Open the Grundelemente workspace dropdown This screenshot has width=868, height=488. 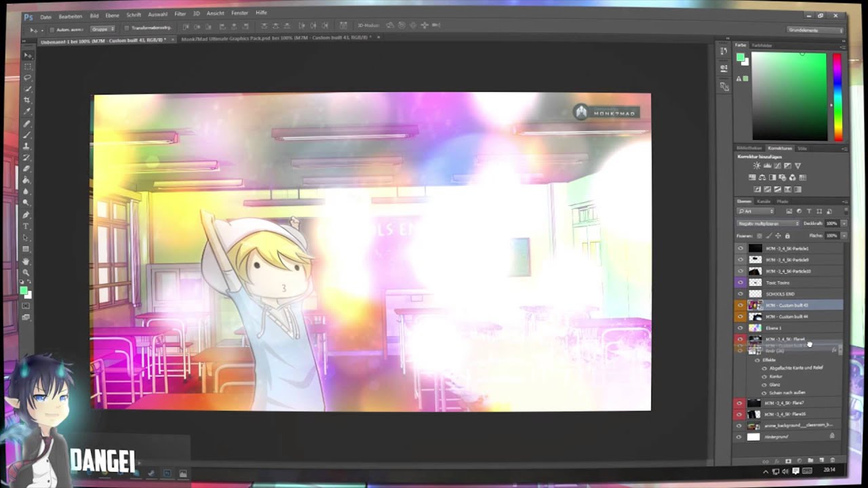coord(816,30)
